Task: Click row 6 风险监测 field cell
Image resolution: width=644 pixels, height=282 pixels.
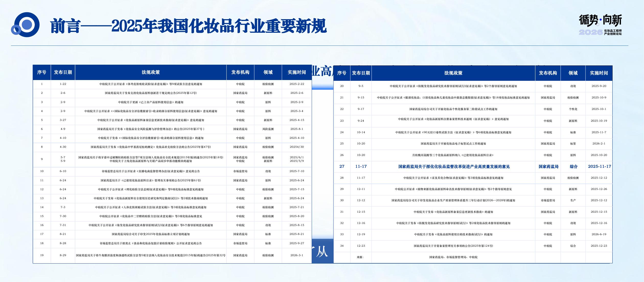Action: (x=268, y=129)
